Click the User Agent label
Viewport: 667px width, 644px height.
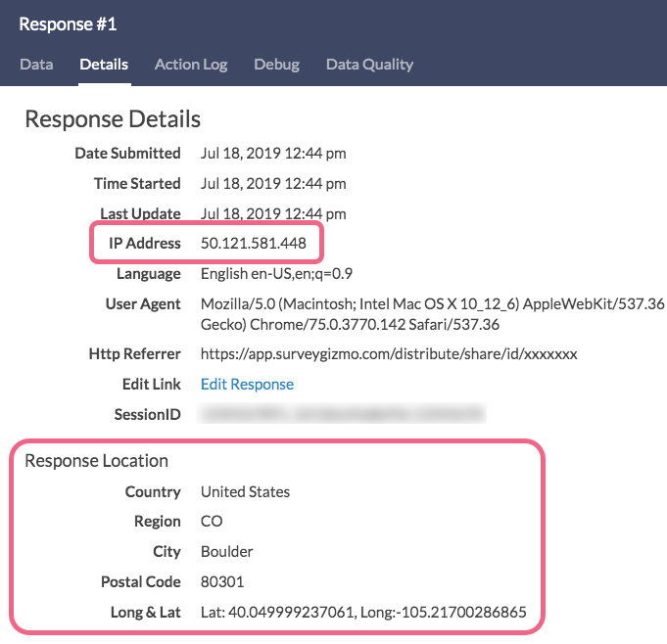click(143, 304)
